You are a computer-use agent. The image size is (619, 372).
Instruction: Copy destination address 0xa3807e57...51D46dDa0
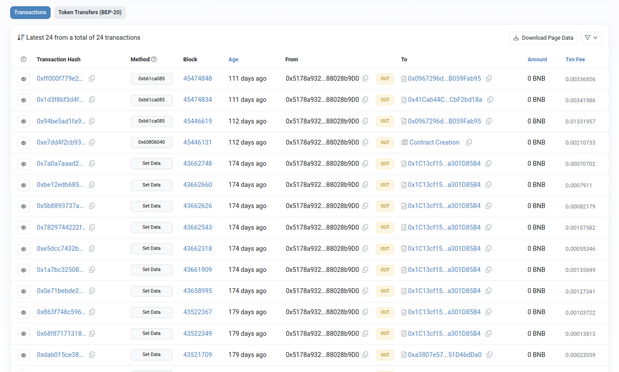[x=490, y=355]
